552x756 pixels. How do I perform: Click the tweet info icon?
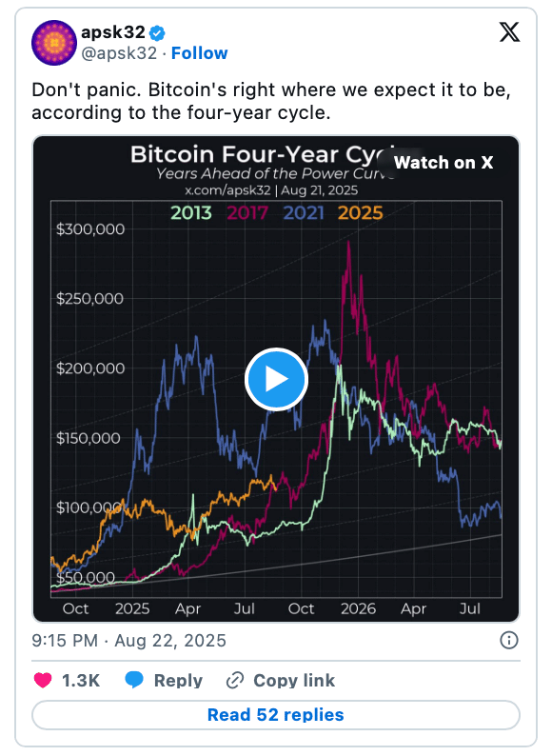[509, 640]
